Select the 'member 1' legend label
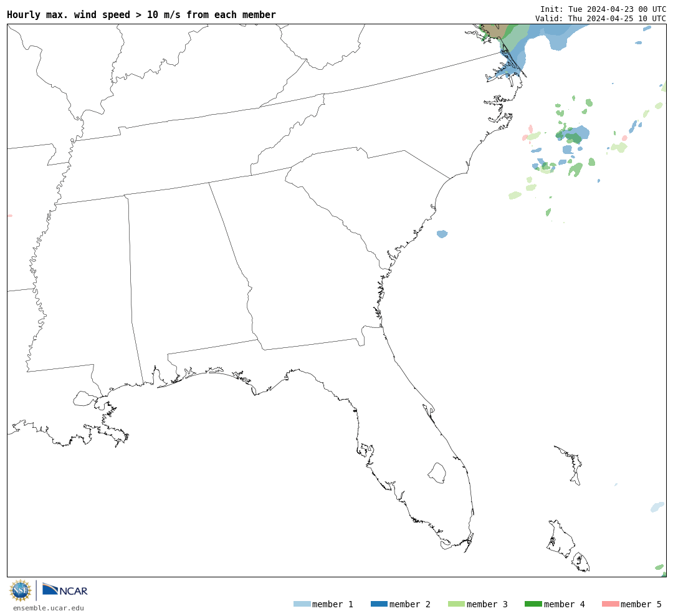 333,604
